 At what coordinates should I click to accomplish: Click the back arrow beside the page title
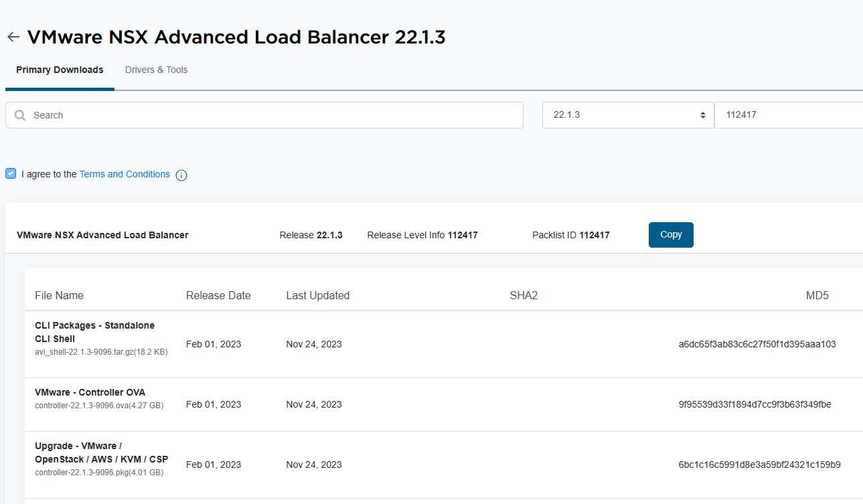coord(13,37)
